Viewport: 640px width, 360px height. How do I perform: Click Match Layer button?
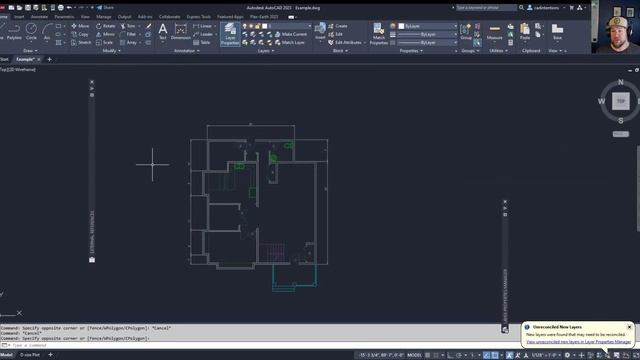289,42
